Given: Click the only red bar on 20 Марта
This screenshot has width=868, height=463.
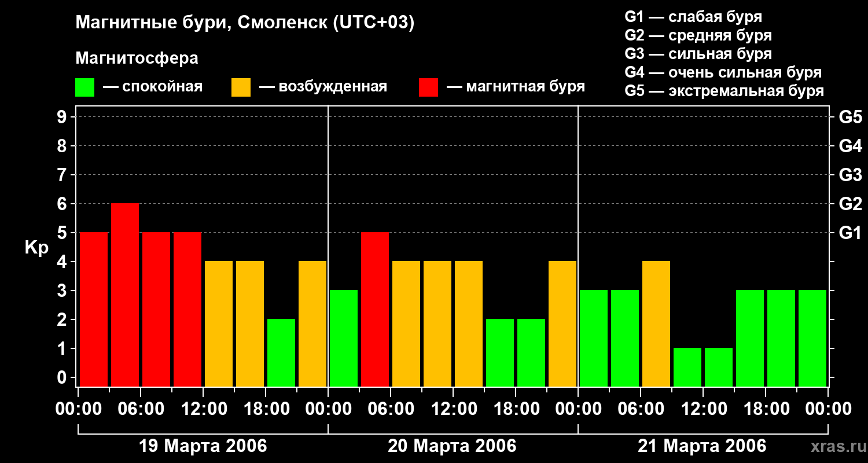Looking at the screenshot, I should (x=375, y=309).
